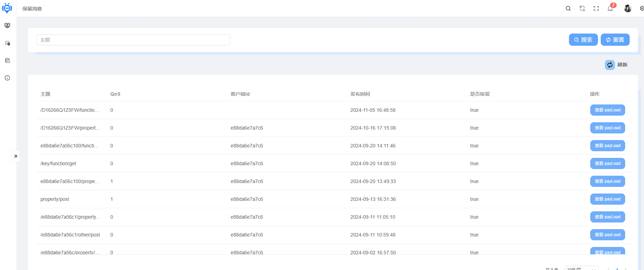The image size is (644, 270).
Task: Click the 保留消息 page title
Action: [32, 9]
